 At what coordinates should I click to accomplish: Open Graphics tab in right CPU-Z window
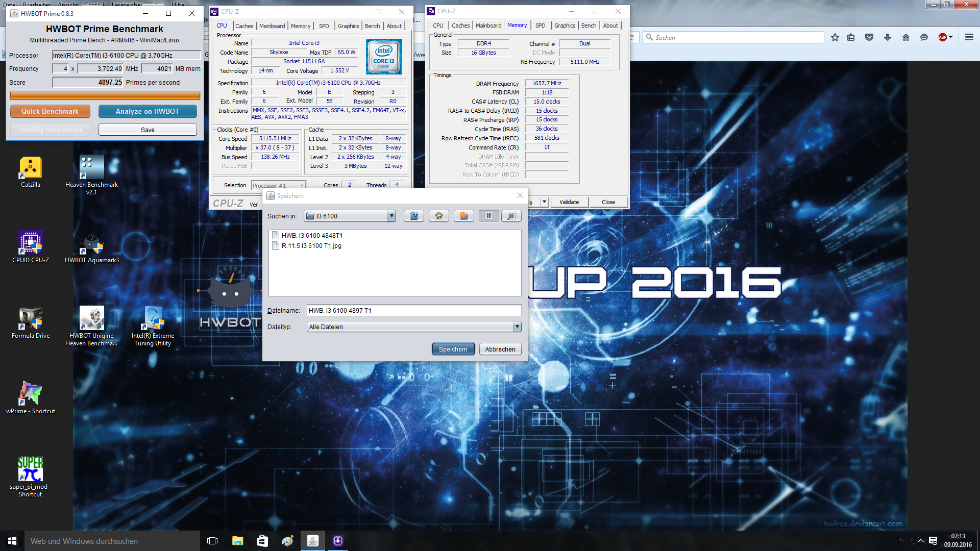565,26
